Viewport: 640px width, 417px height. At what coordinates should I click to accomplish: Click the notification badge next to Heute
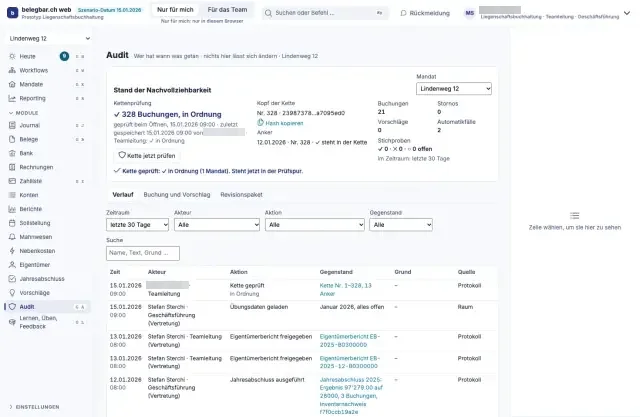point(64,56)
